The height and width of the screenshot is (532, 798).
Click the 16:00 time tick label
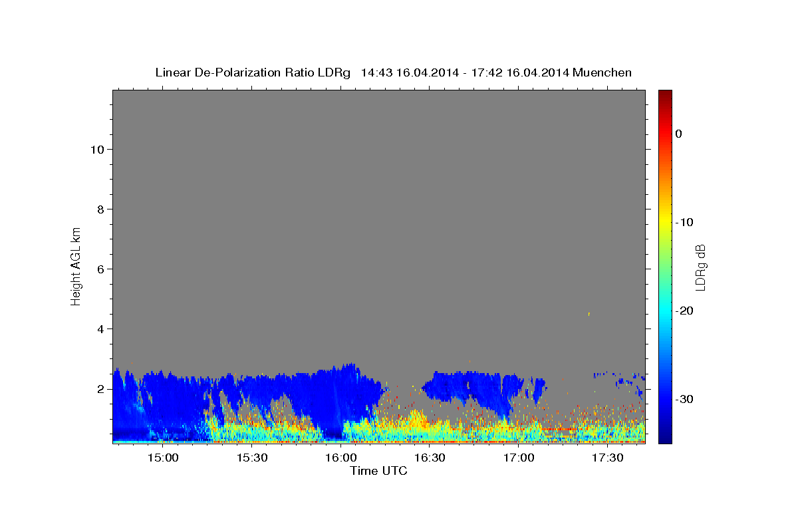point(340,458)
